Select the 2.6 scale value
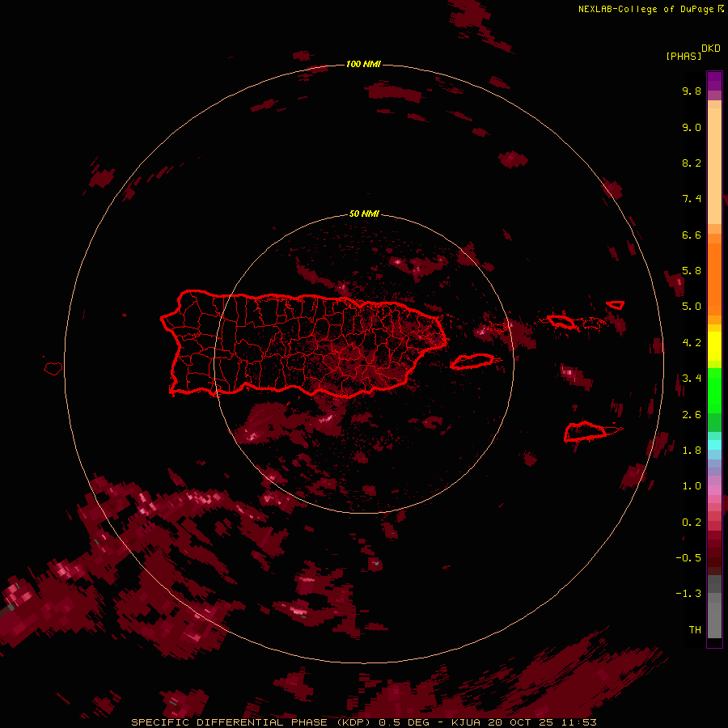 [692, 415]
